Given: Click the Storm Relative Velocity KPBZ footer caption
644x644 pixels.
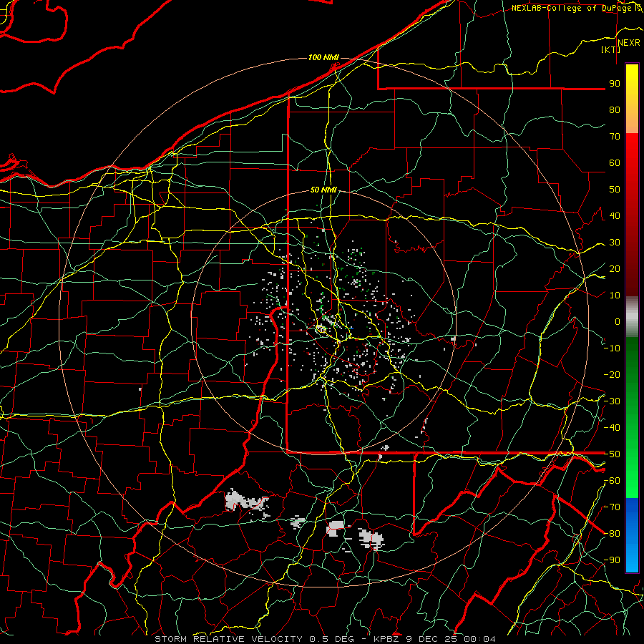Looking at the screenshot, I should coord(325,639).
